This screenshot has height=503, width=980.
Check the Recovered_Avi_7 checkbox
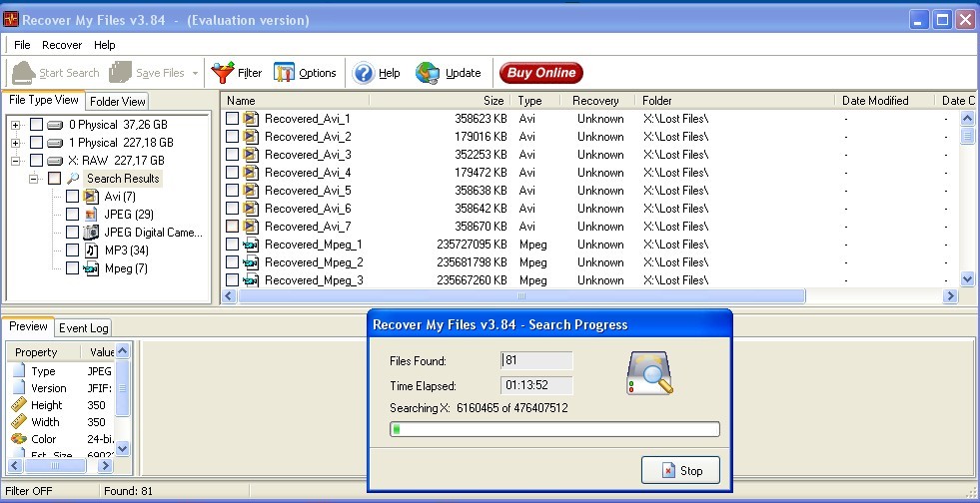232,226
